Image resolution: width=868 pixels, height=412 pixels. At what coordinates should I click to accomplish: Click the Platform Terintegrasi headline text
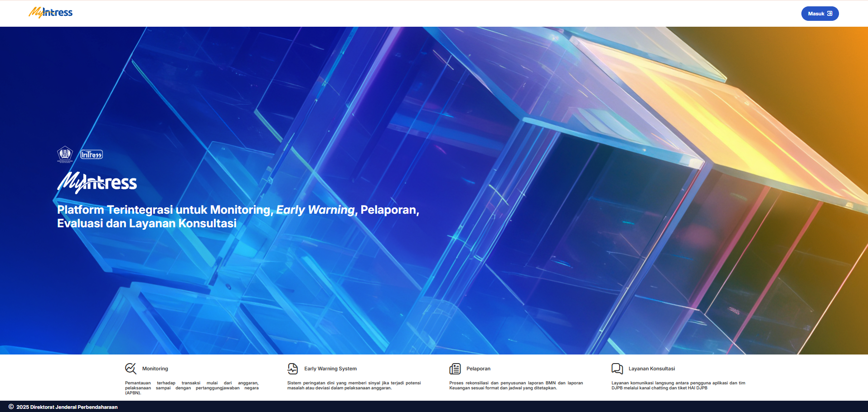(x=238, y=216)
